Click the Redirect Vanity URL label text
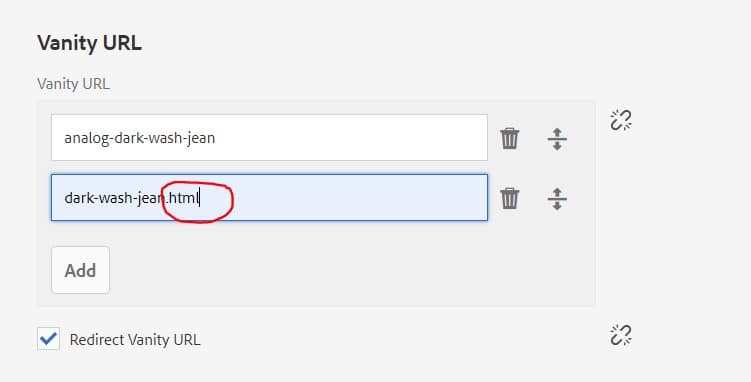751x382 pixels. (135, 339)
